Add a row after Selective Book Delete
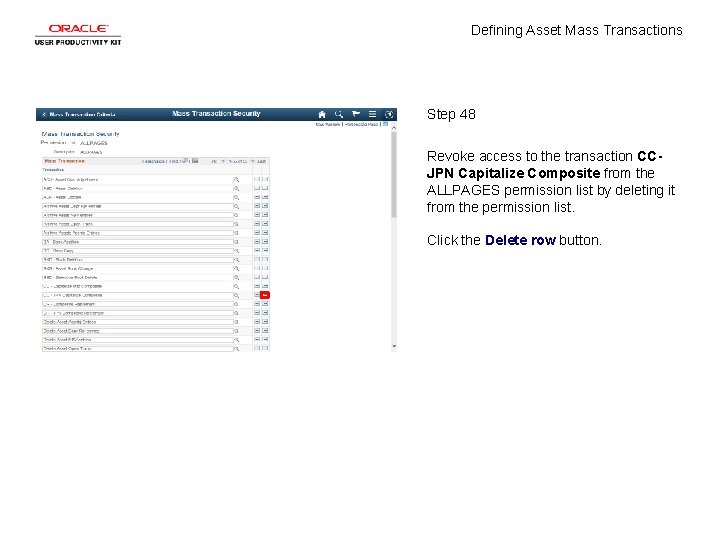 [257, 277]
